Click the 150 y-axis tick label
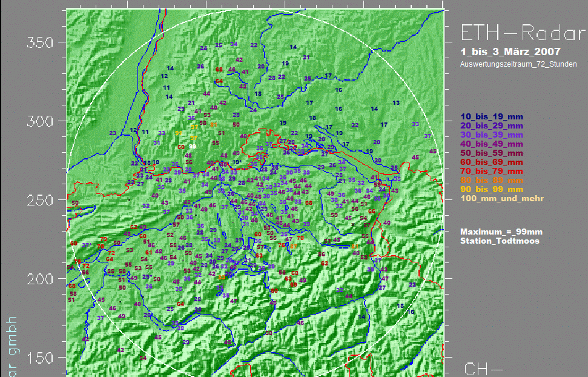Screen dimensions: 588x377 pos(39,358)
